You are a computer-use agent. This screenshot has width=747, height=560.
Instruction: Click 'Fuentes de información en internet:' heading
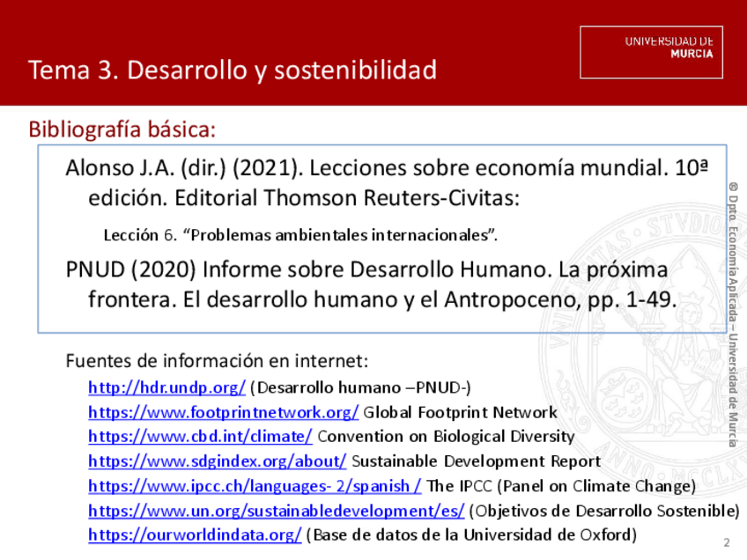217,361
